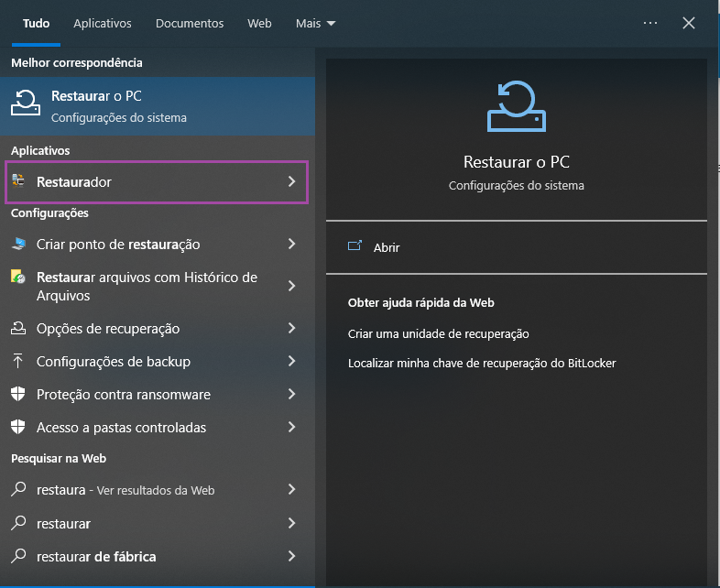720x588 pixels.
Task: Expand the 'restaurar' web suggestion chevron
Action: tap(291, 523)
